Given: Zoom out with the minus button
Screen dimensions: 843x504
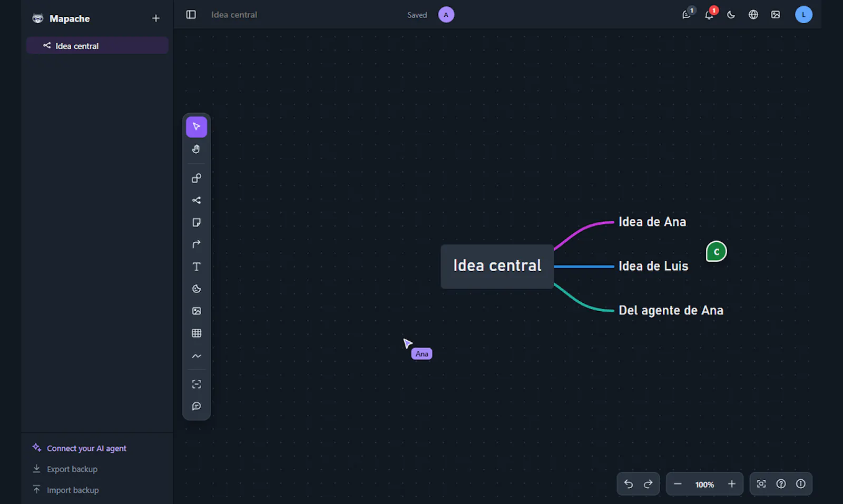Looking at the screenshot, I should 678,484.
